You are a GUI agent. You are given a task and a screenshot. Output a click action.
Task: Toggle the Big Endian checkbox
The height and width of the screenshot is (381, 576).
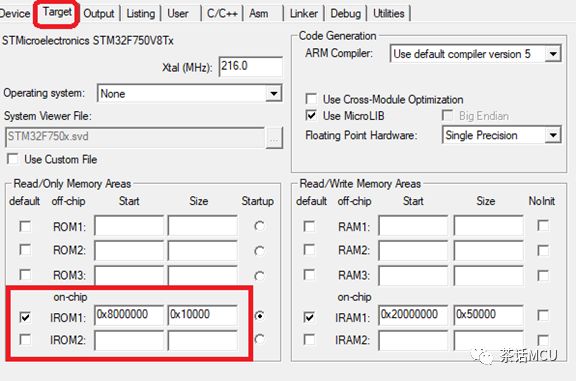[447, 115]
